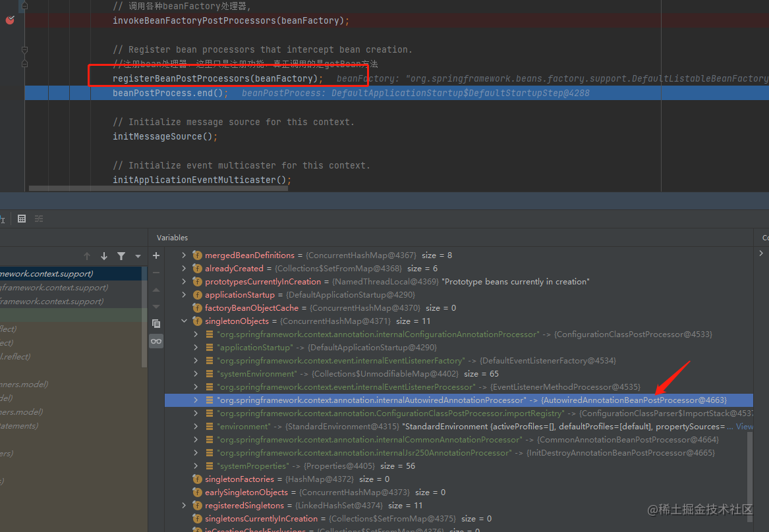
Task: Click the threads list icon beside table icon
Action: (39, 219)
